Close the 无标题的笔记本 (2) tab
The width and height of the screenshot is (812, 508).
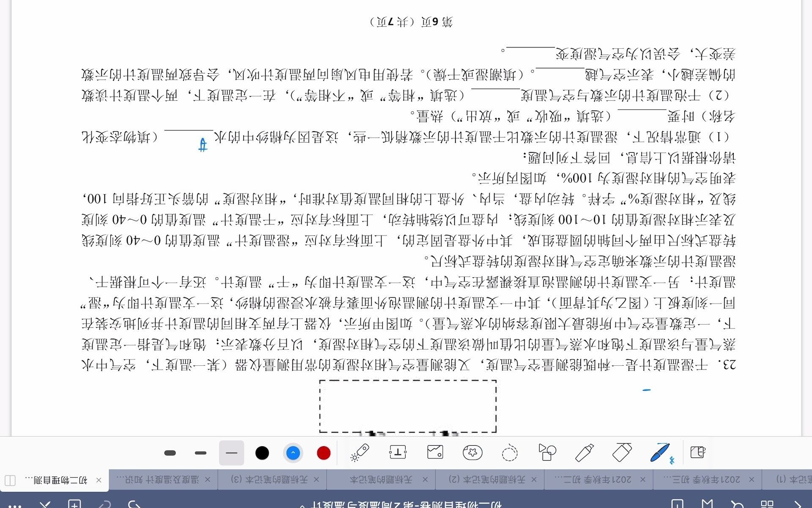pyautogui.click(x=534, y=480)
